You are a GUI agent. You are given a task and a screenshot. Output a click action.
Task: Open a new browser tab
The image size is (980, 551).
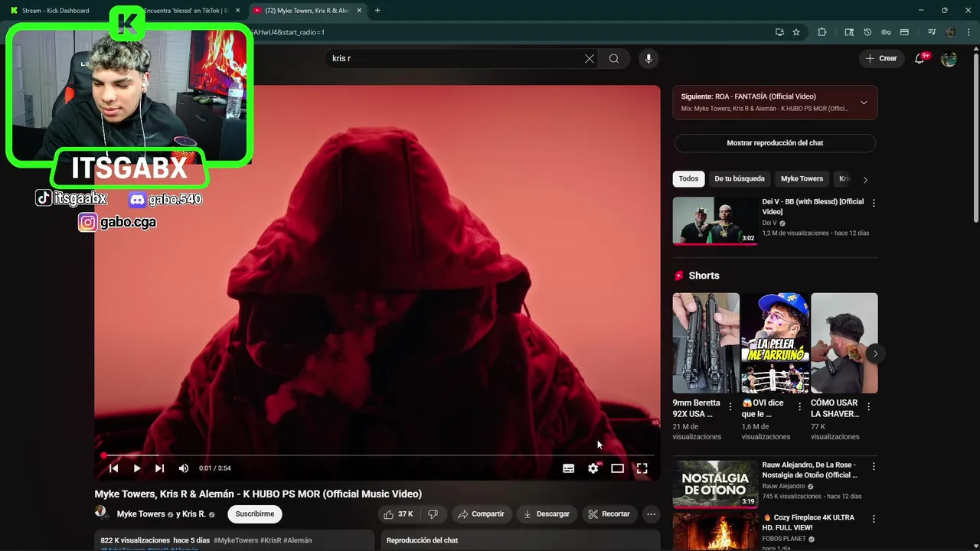(x=377, y=11)
